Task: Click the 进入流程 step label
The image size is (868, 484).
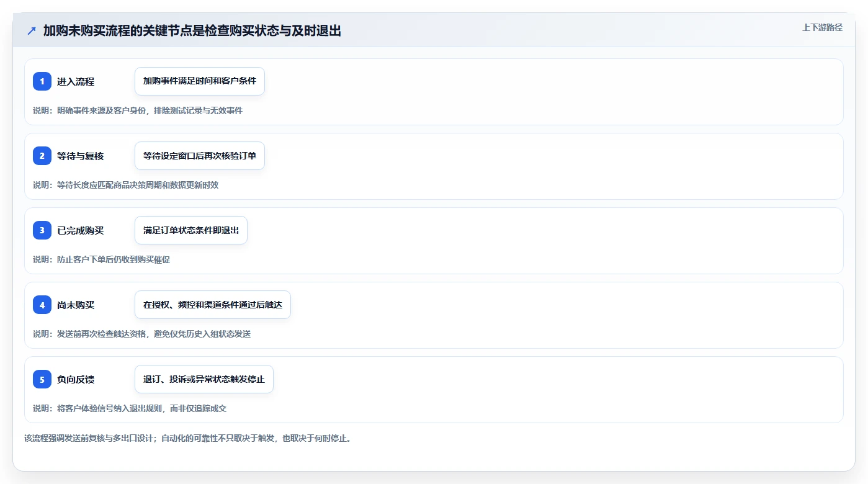Action: (x=76, y=81)
